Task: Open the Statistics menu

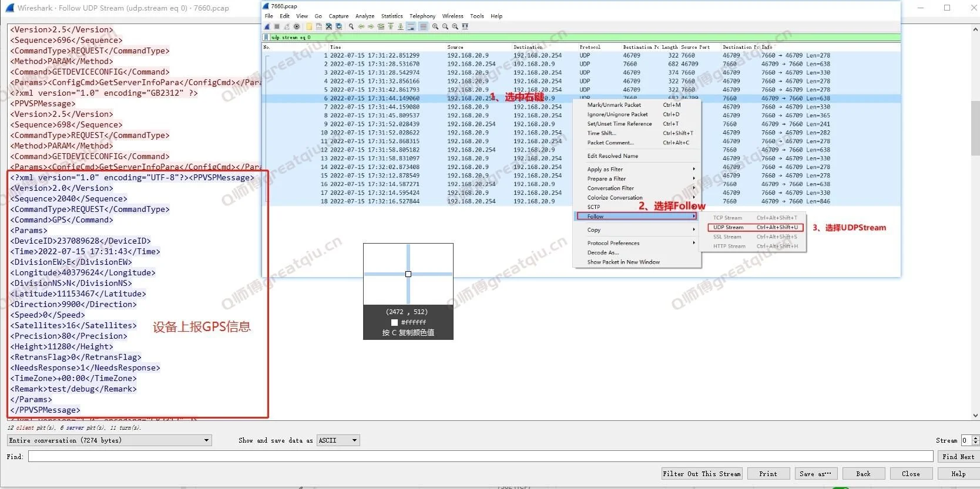Action: (392, 16)
